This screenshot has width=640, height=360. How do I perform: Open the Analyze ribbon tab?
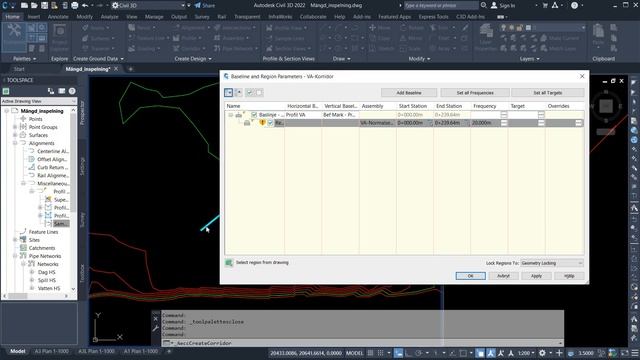coord(109,17)
